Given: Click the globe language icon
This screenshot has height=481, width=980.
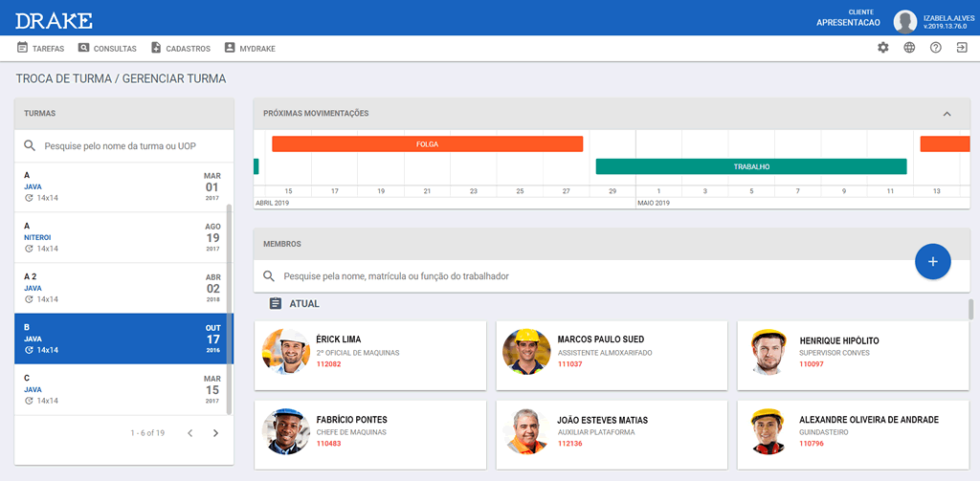Looking at the screenshot, I should click(909, 48).
